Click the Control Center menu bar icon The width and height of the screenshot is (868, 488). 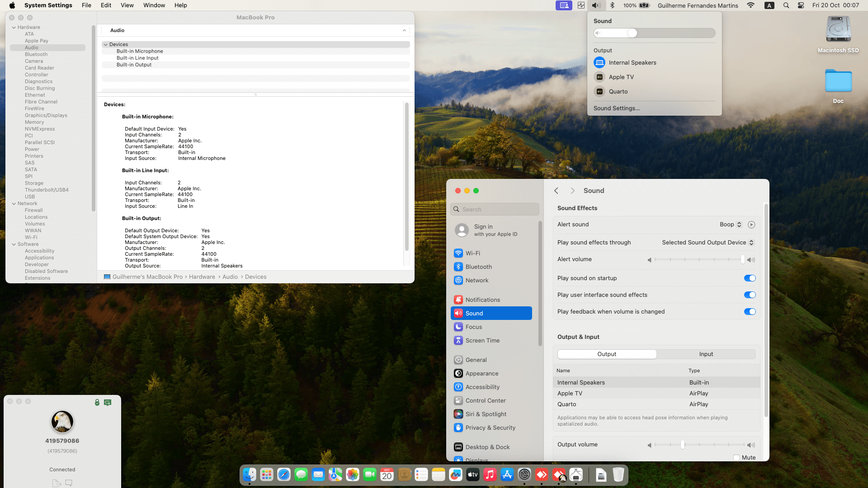(801, 5)
